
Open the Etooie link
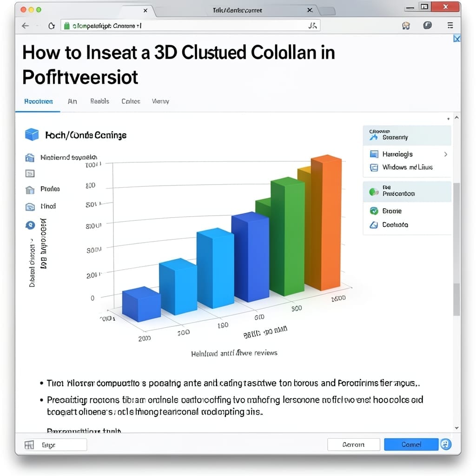[x=391, y=211]
